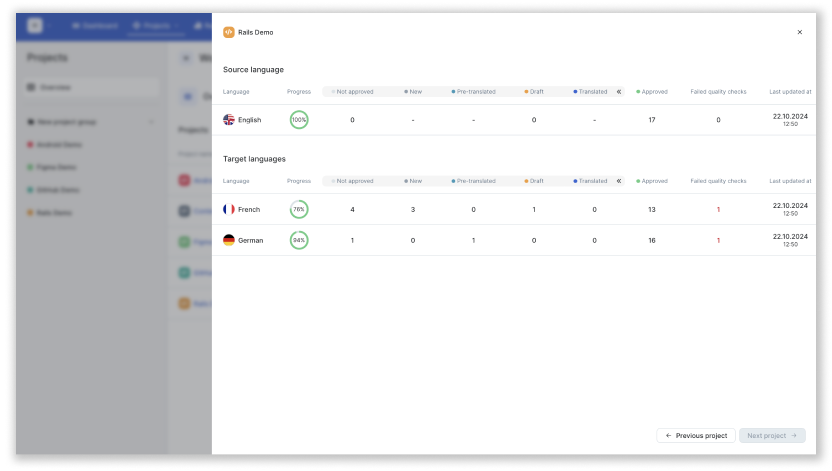Select Figma Demo in background sidebar
The image size is (832, 471).
coord(51,167)
